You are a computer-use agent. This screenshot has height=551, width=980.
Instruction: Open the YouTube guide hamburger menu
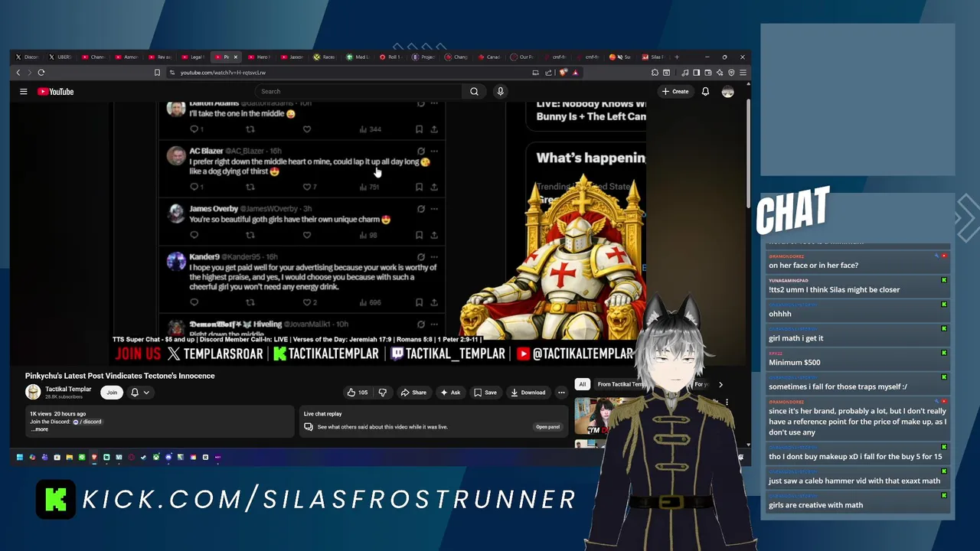(x=23, y=92)
